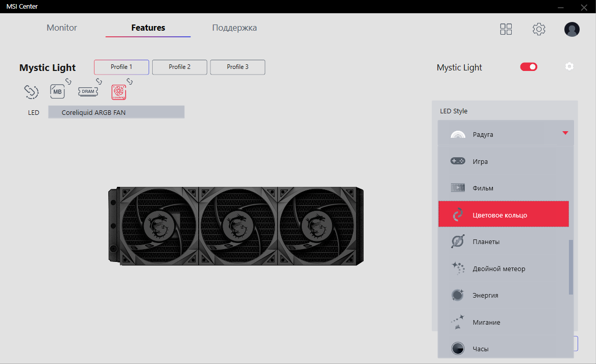Click the ring icon beside Цветовое кольцо

click(x=458, y=215)
